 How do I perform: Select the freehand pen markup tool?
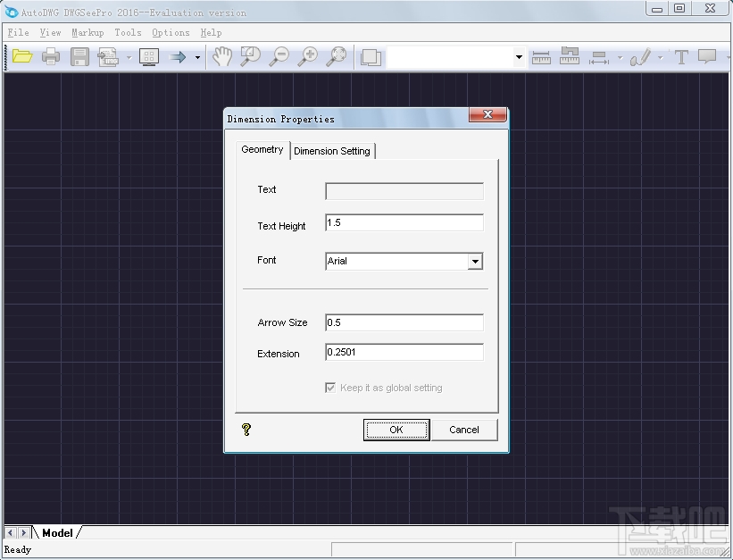[x=640, y=57]
